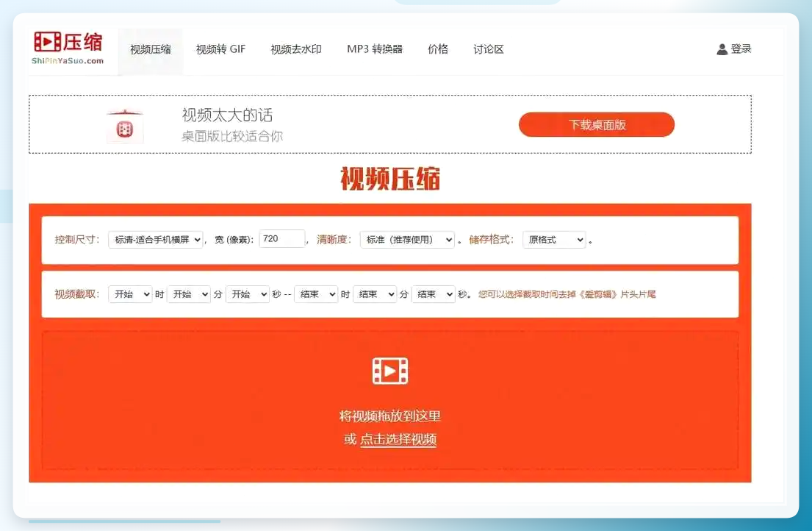Click the 储存格式 label
812x531 pixels.
click(x=491, y=239)
